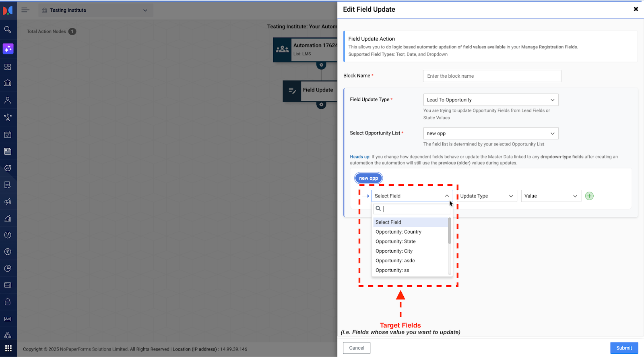Click the Block Name input field
This screenshot has height=357, width=644.
click(492, 76)
